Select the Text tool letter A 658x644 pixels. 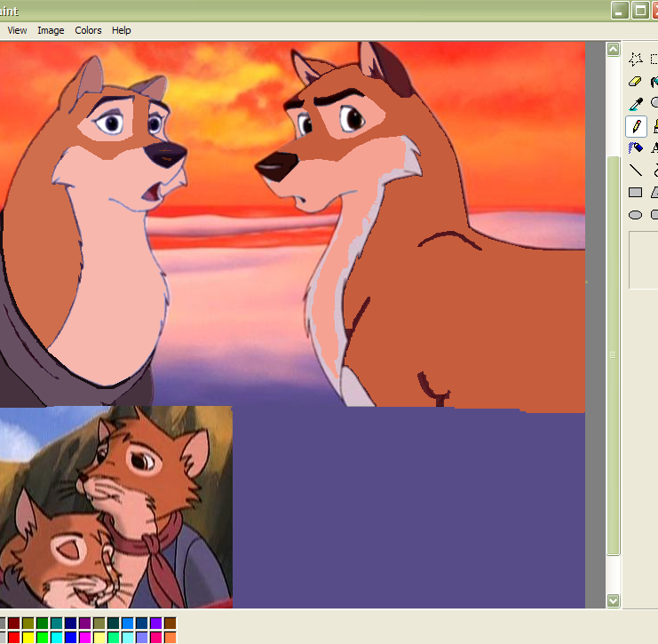click(x=654, y=148)
